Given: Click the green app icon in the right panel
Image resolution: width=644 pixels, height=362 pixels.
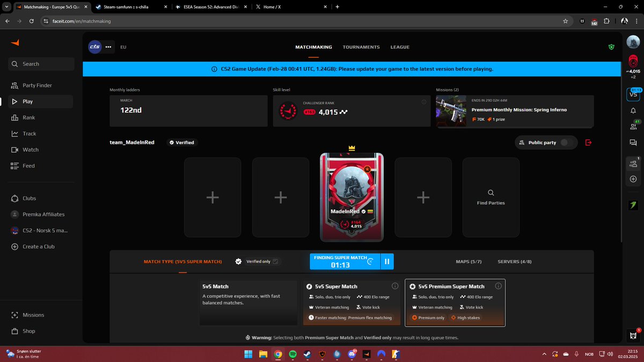Looking at the screenshot, I should click(633, 205).
